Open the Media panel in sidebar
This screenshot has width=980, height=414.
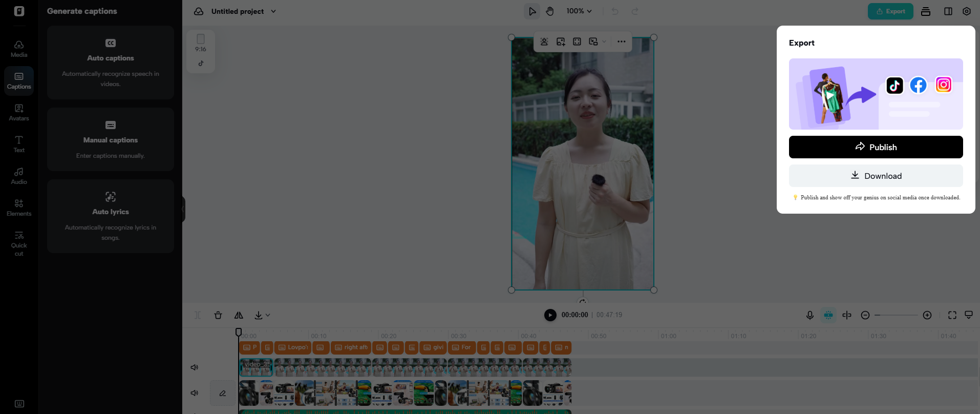[x=19, y=49]
